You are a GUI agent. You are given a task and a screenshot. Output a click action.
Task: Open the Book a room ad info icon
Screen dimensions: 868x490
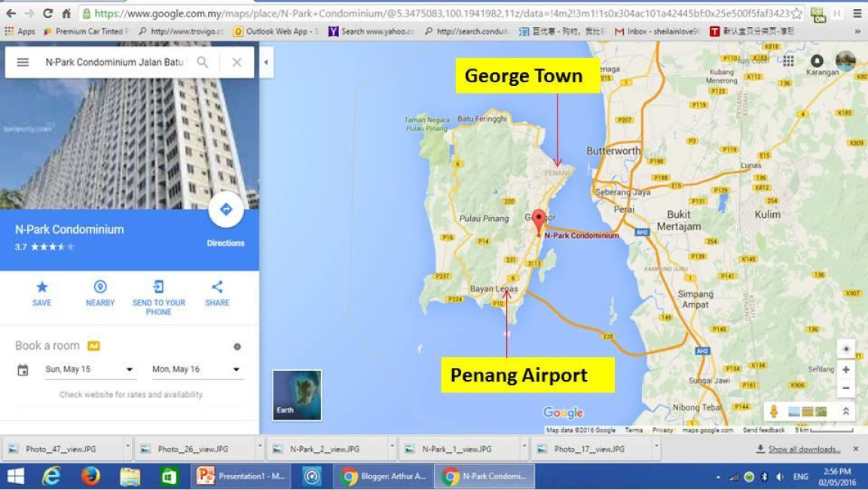tap(237, 347)
